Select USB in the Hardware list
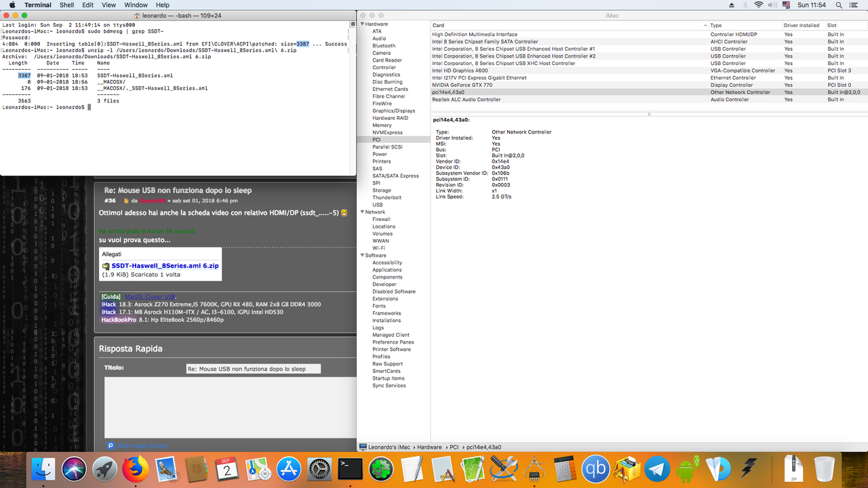Screen dimensions: 868x488 (x=377, y=205)
